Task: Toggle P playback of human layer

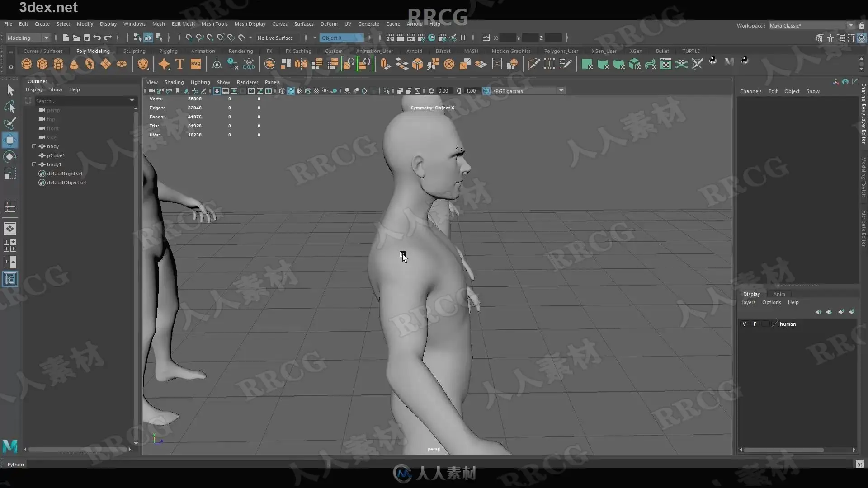Action: click(755, 324)
